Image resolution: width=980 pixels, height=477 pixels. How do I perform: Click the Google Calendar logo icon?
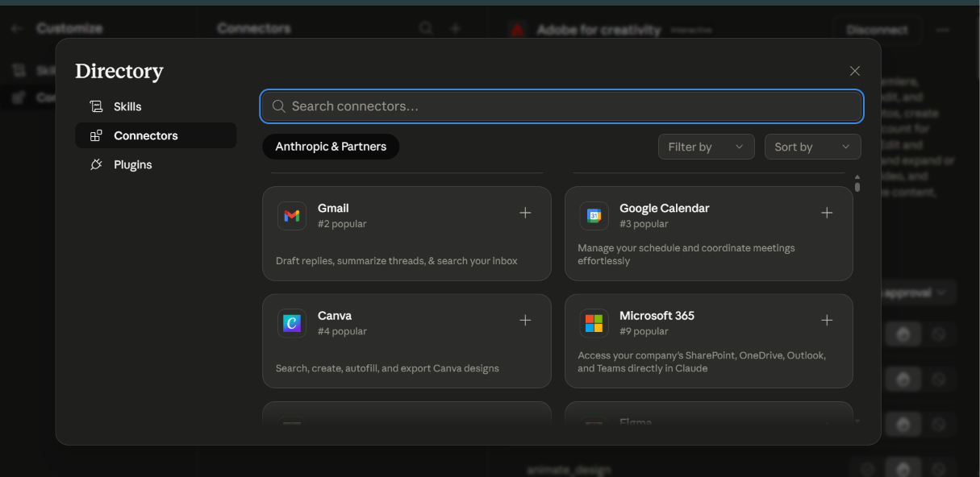coord(594,216)
